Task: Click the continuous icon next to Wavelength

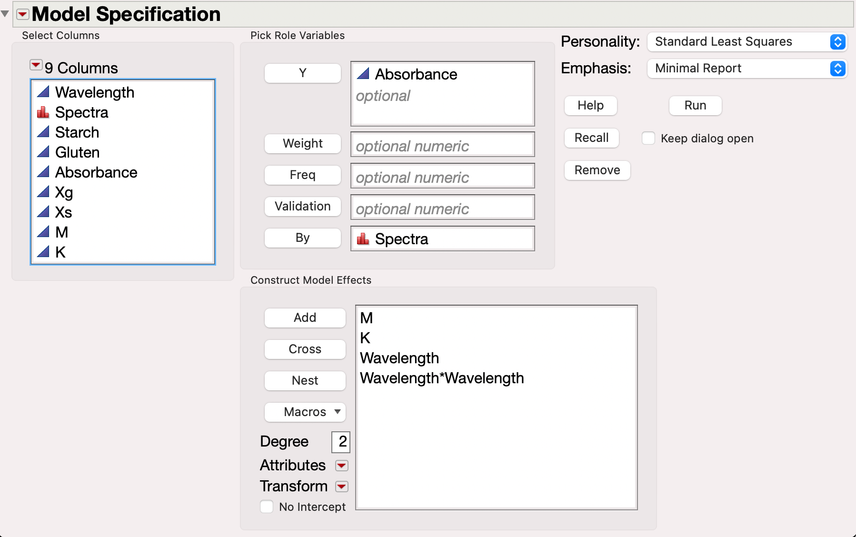Action: click(43, 92)
